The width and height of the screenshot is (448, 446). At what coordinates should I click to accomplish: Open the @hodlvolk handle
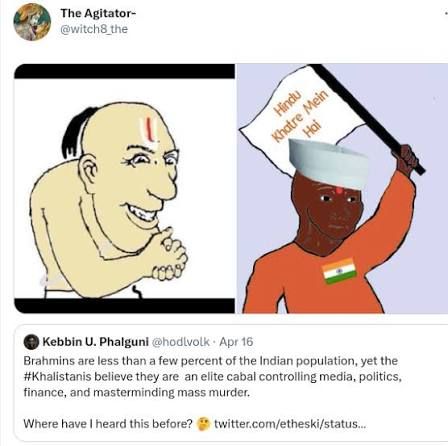click(x=181, y=342)
